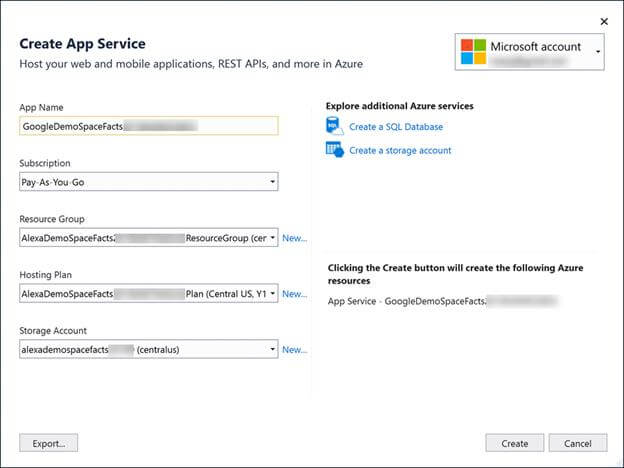Click New link next to Resource Group
624x468 pixels.
tap(294, 238)
